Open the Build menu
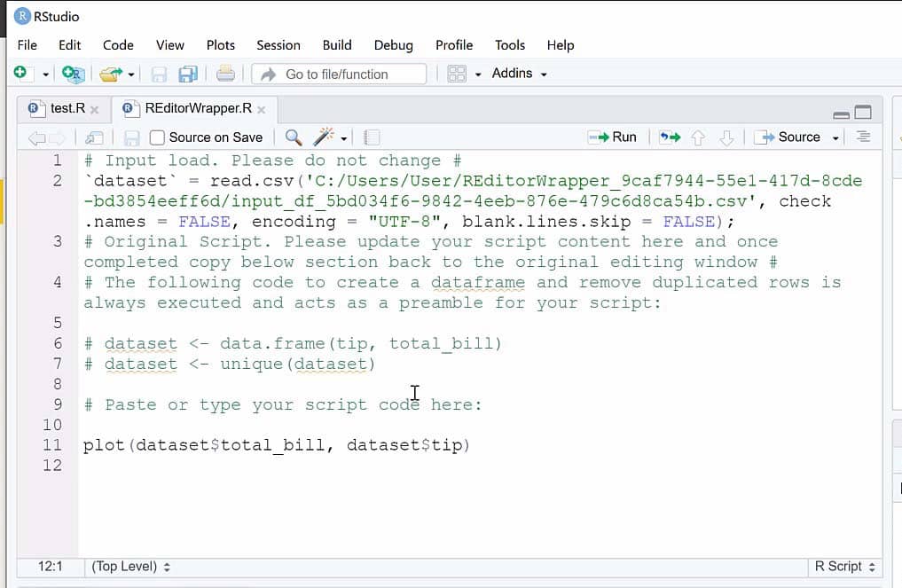The width and height of the screenshot is (902, 588). click(x=337, y=45)
